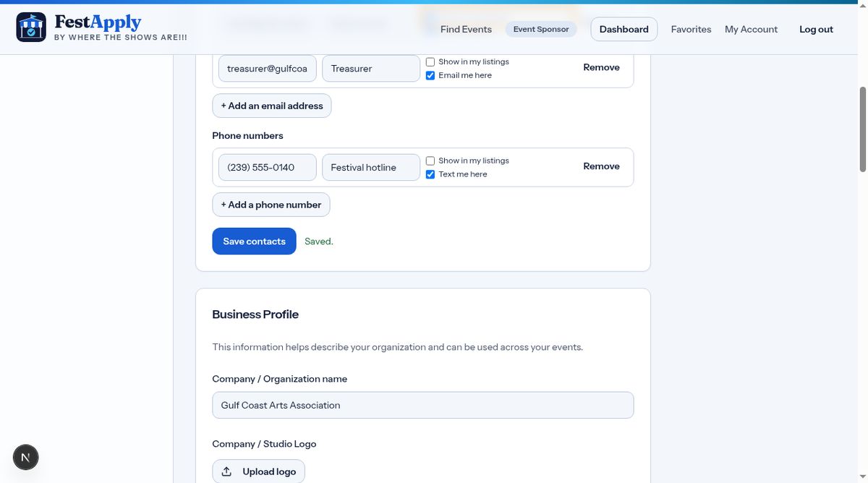Click the Next.js dev tools badge

(x=26, y=457)
